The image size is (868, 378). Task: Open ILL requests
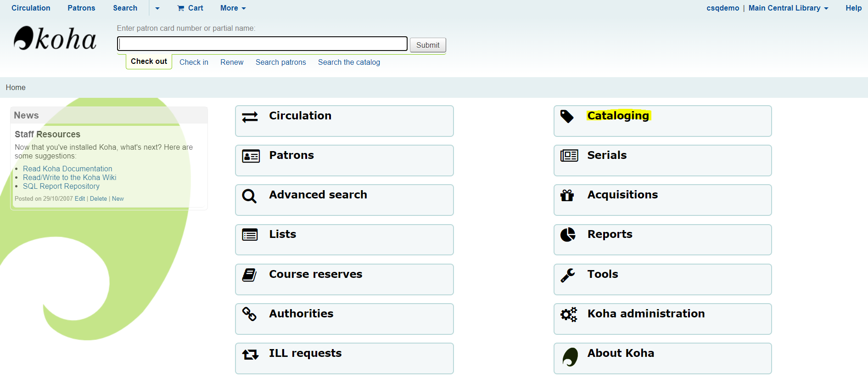click(x=344, y=358)
